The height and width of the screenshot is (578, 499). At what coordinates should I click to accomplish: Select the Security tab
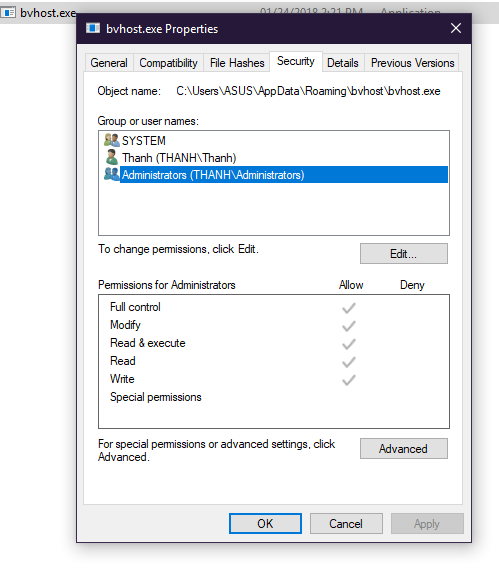click(x=296, y=61)
